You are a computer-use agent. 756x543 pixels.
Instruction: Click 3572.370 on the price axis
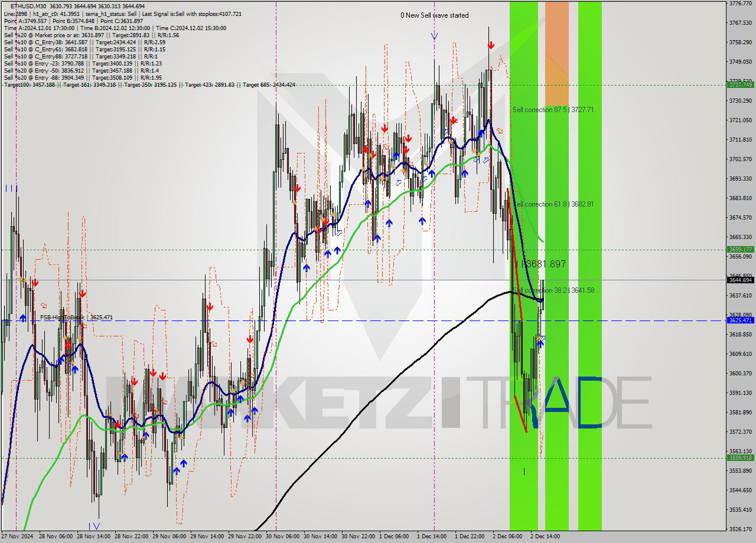[x=741, y=431]
